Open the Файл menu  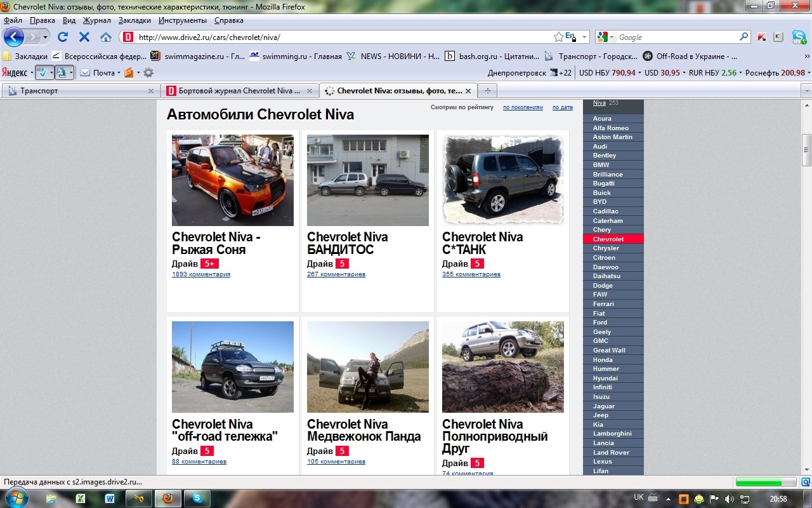13,20
